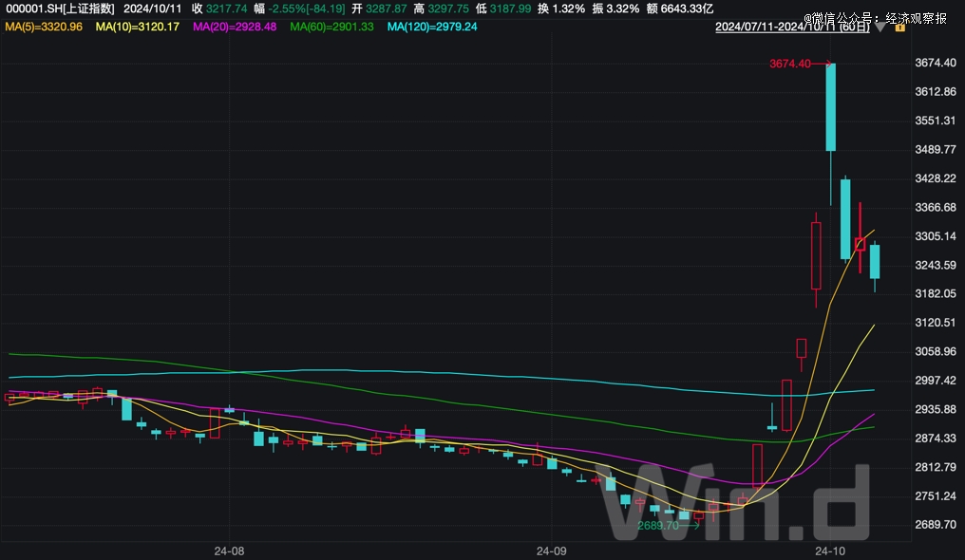Select the 24-09 date axis label
Image resolution: width=965 pixels, height=560 pixels.
pos(551,550)
